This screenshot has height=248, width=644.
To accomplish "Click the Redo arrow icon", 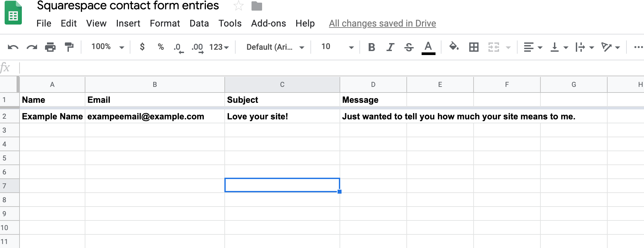I will [x=32, y=47].
